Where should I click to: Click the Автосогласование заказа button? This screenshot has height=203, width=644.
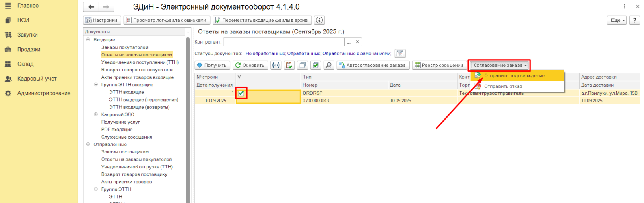tap(373, 65)
